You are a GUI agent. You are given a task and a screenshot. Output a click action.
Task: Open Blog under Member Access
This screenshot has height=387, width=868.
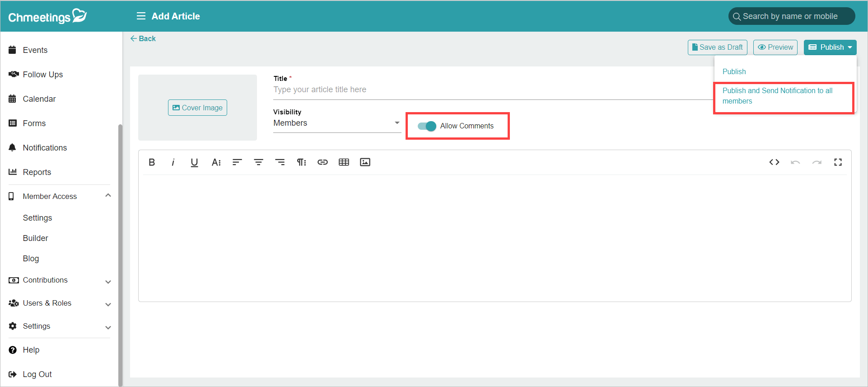(31, 259)
